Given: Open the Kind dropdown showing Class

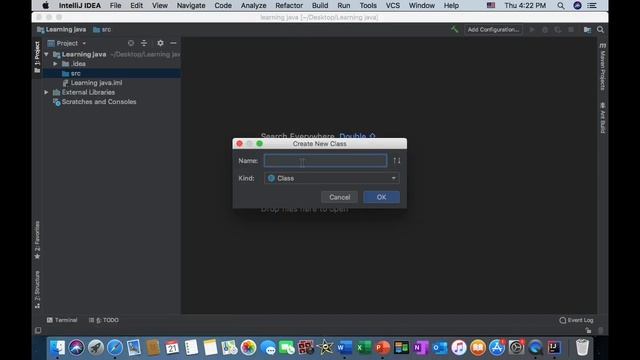Looking at the screenshot, I should click(331, 178).
